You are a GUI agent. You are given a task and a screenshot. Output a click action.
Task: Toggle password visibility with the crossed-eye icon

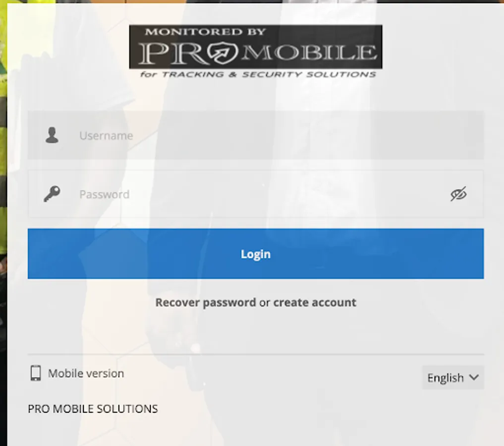click(458, 194)
